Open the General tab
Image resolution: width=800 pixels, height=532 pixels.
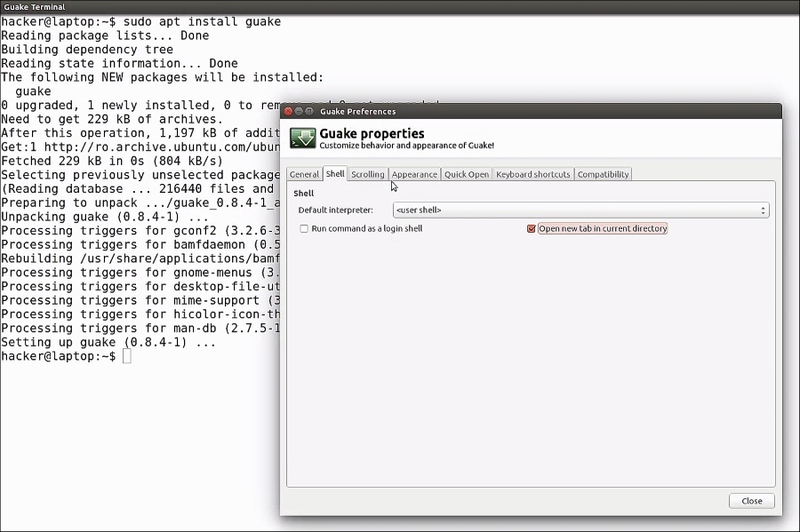click(x=304, y=174)
